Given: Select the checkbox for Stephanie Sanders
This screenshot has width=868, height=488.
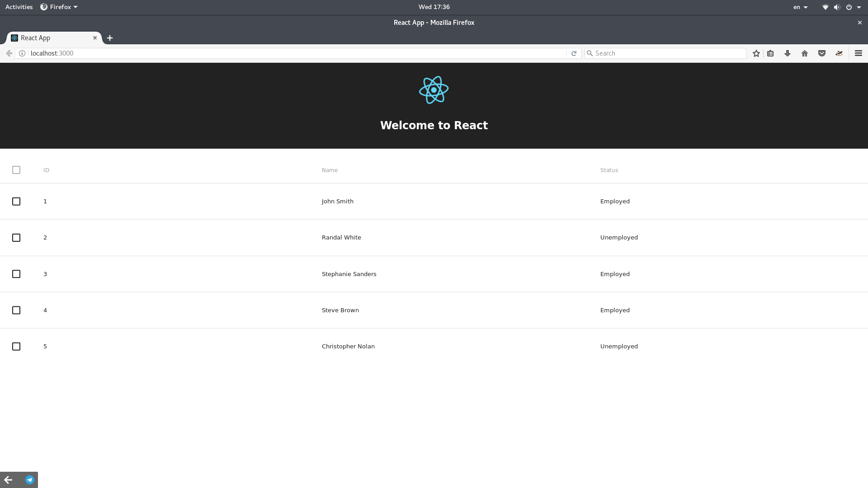Looking at the screenshot, I should point(16,274).
